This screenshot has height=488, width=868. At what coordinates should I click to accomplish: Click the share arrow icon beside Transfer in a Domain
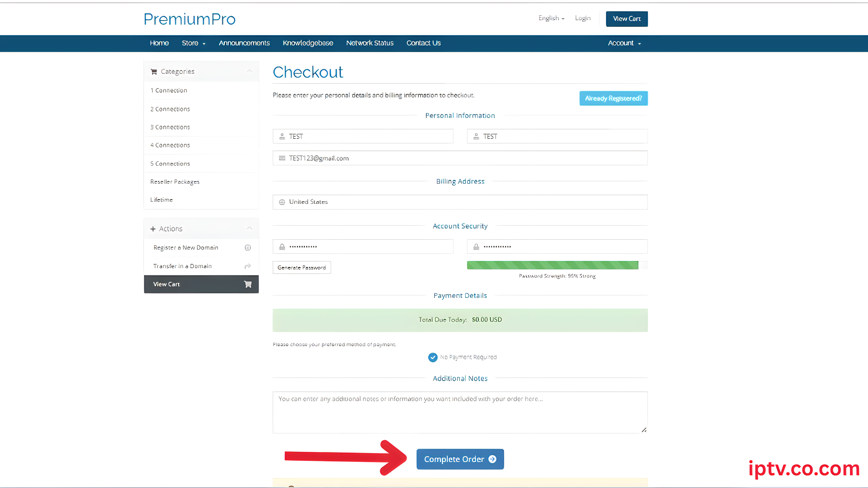248,266
